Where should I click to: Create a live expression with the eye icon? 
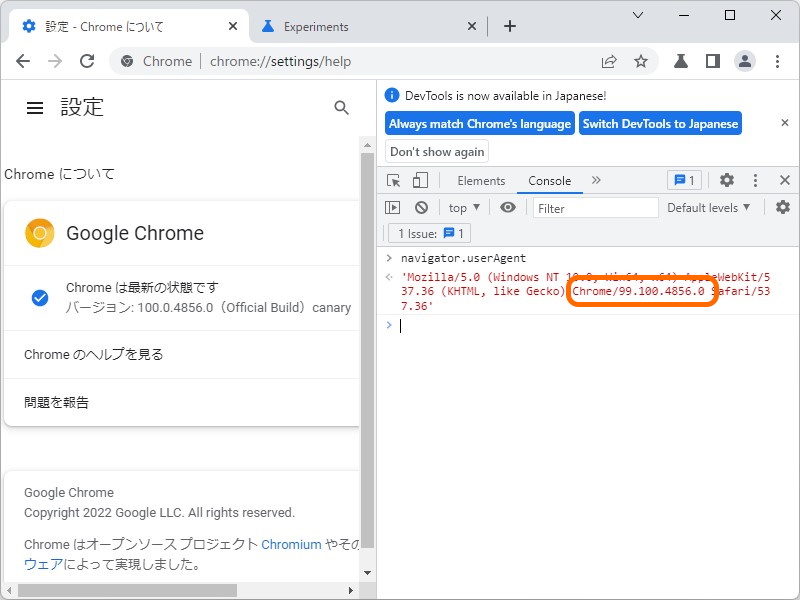coord(509,207)
